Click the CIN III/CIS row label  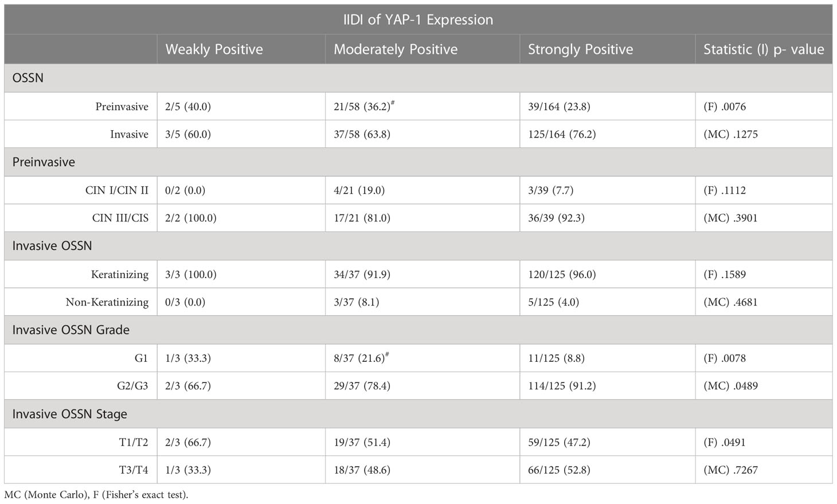pyautogui.click(x=120, y=218)
